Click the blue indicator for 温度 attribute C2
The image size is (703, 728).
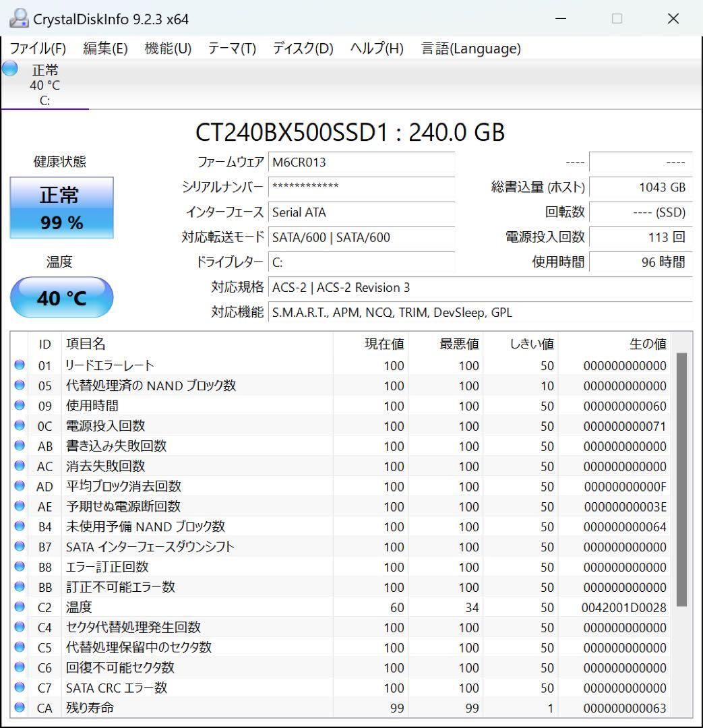point(21,607)
